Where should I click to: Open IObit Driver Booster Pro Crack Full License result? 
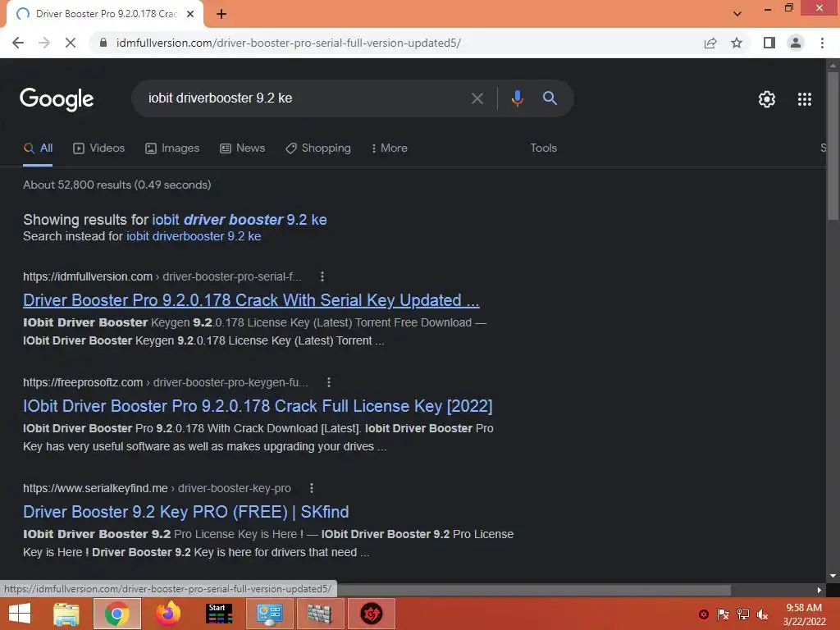point(257,406)
